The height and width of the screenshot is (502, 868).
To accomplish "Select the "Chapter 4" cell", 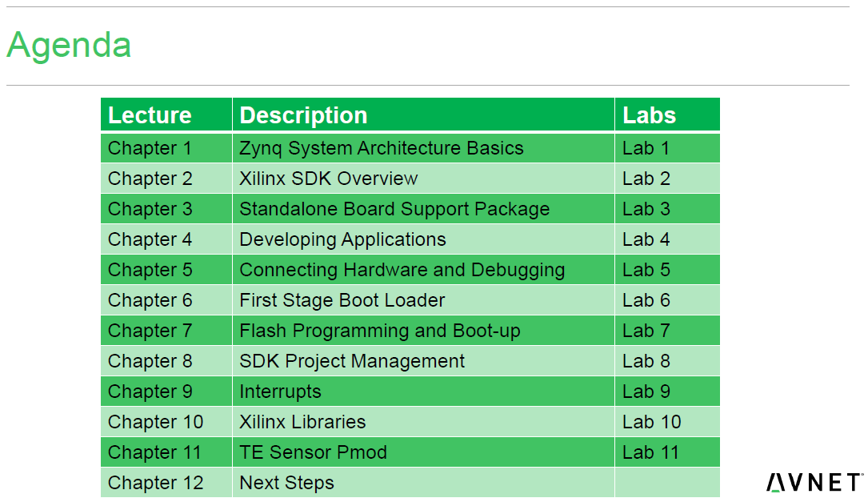I will coord(166,239).
